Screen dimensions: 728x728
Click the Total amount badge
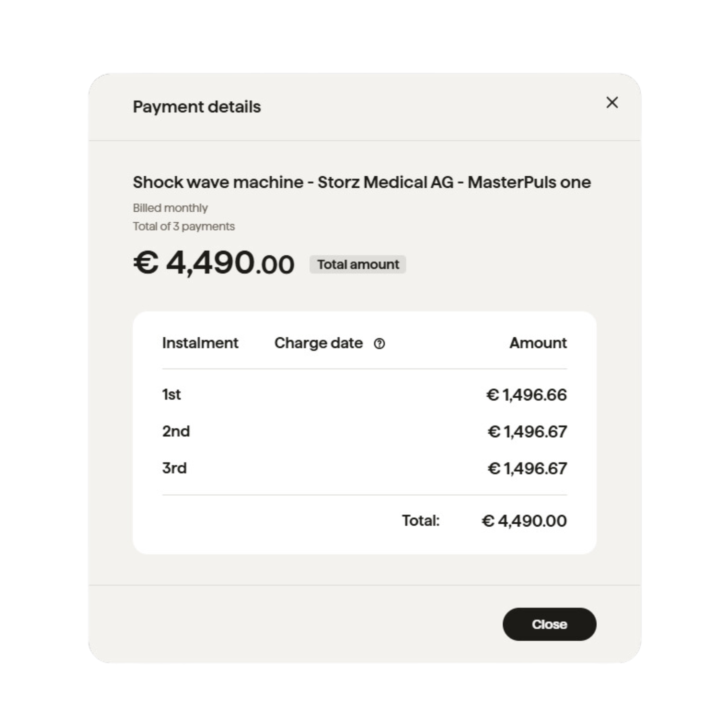click(x=358, y=265)
